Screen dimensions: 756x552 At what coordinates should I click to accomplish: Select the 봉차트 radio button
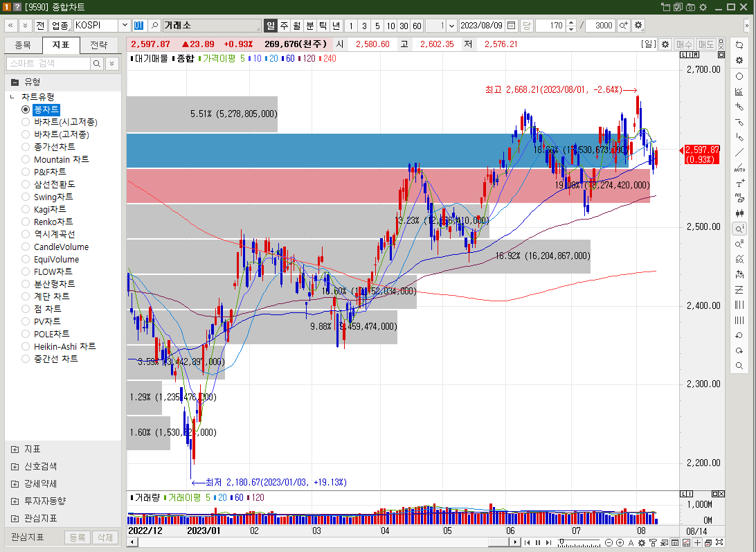[x=26, y=109]
